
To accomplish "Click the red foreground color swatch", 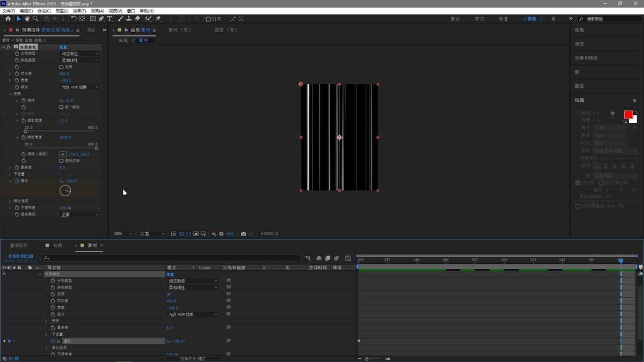I will pyautogui.click(x=628, y=115).
